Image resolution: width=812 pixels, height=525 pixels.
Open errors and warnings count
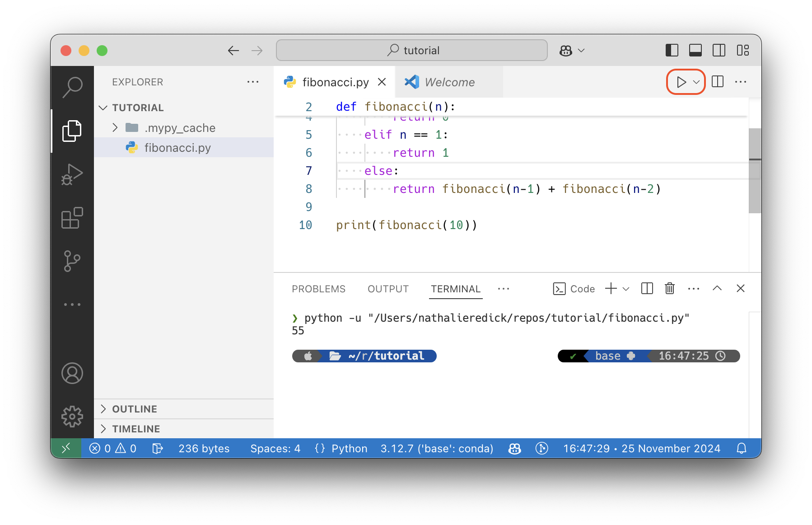(113, 448)
